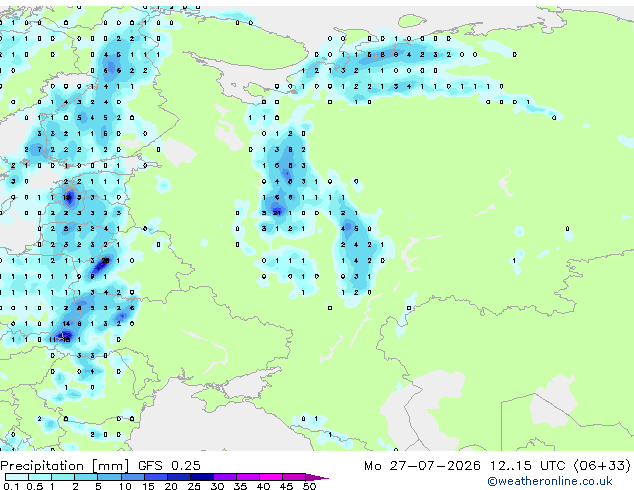Click the legend label "0.5"
This screenshot has height=490, width=634.
(x=35, y=486)
